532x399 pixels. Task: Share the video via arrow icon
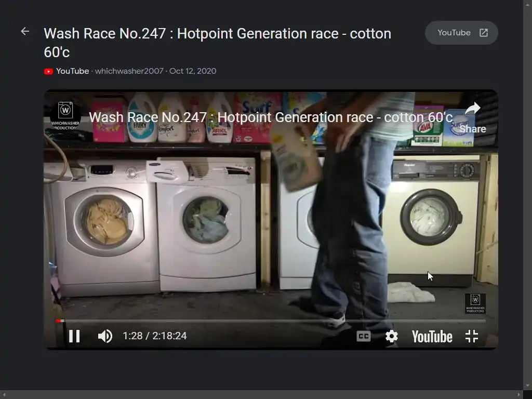pos(473,118)
